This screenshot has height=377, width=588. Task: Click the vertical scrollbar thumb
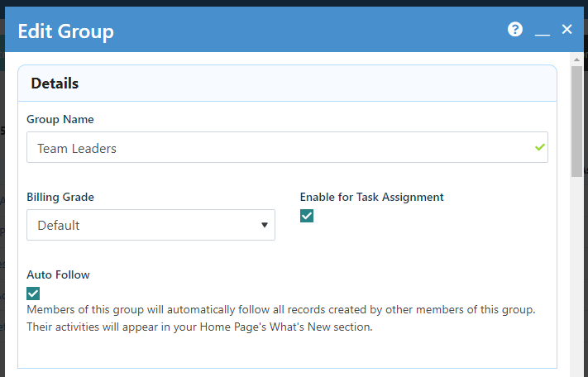(576, 122)
